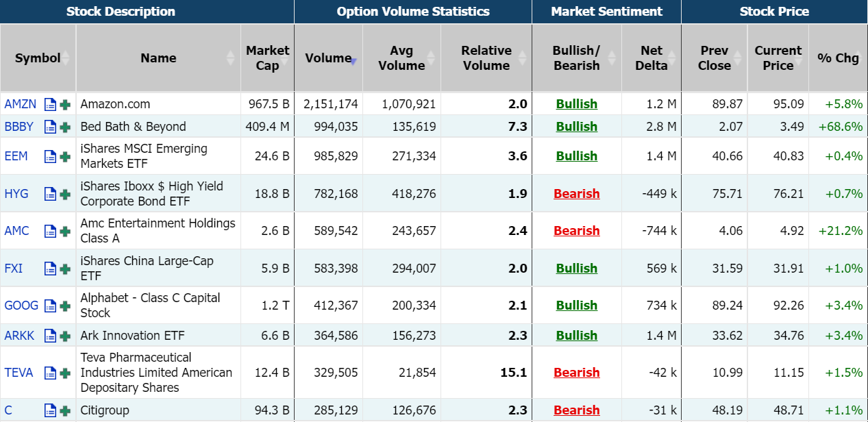Screen dimensions: 868x422
Task: Open the AMZN ticker symbol link
Action: [x=20, y=104]
